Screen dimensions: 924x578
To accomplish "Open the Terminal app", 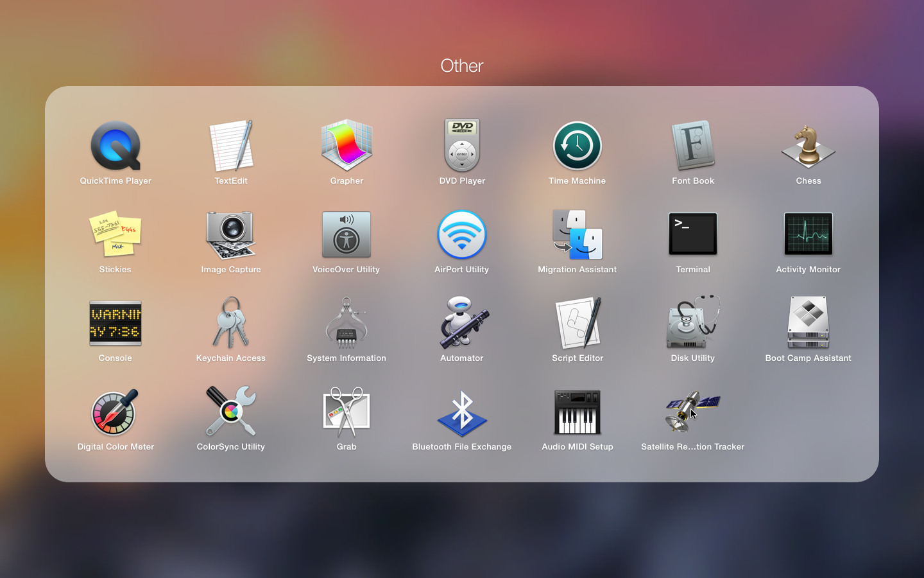I will click(x=693, y=235).
